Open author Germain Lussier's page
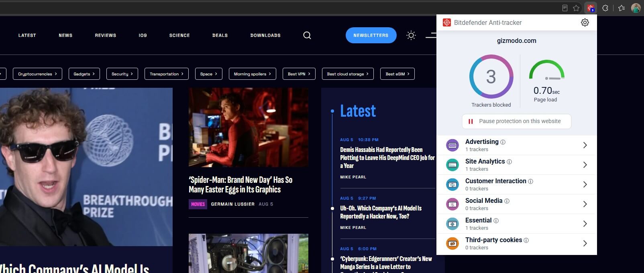644x273 pixels. pos(233,204)
